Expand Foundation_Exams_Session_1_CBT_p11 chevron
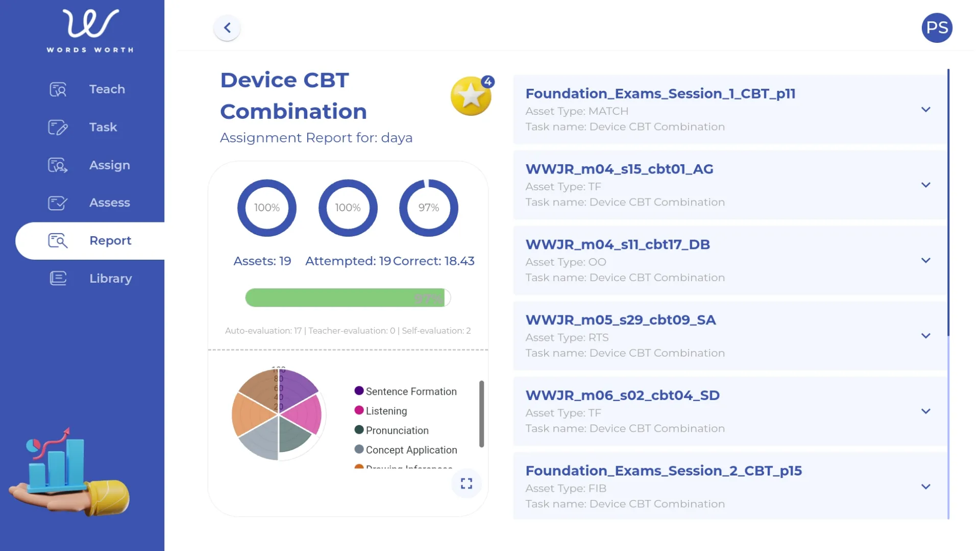Screen dimensions: 980x551 926,110
